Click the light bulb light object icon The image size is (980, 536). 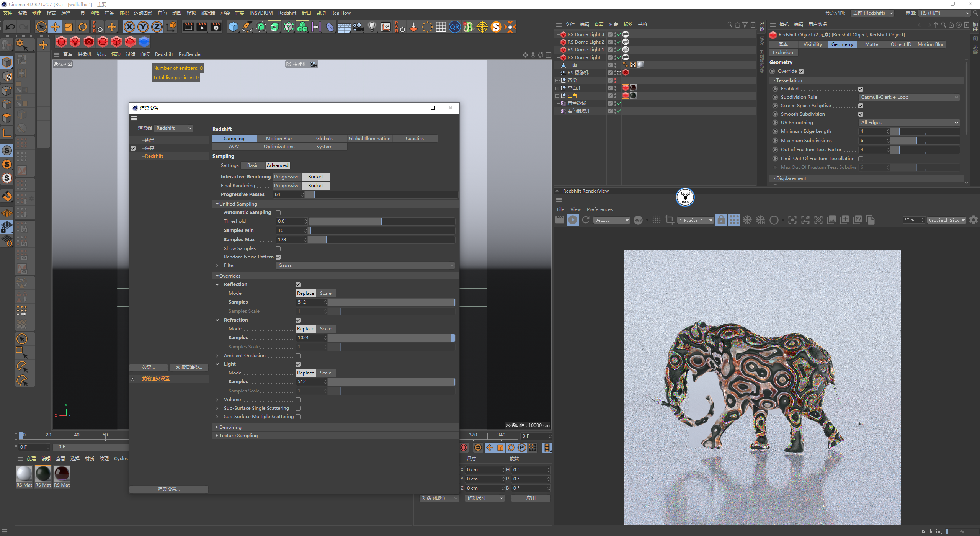pos(372,27)
